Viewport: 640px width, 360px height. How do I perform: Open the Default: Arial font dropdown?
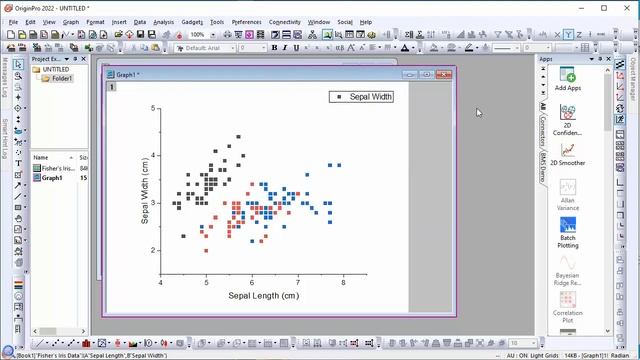pos(233,48)
